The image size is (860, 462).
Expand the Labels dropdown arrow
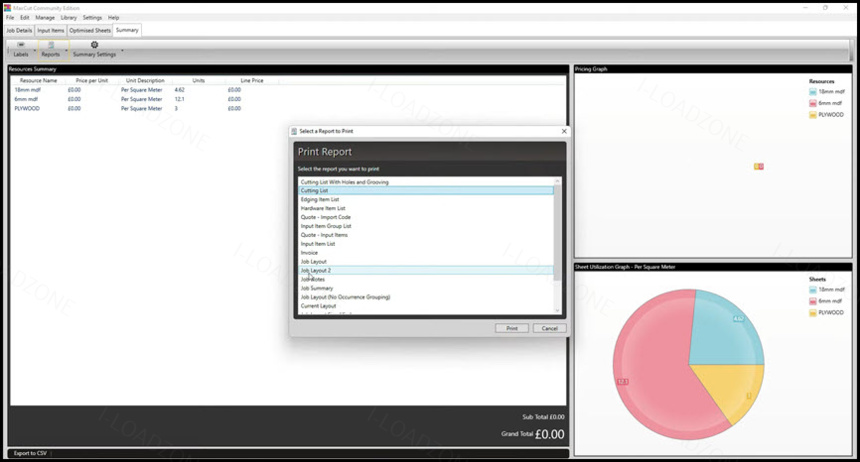pyautogui.click(x=35, y=50)
